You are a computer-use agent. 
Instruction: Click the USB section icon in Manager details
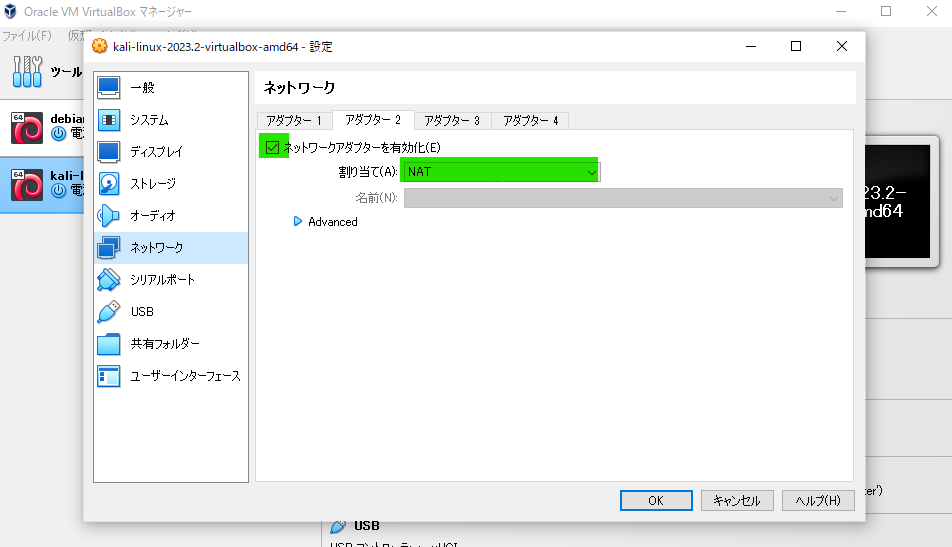point(338,526)
